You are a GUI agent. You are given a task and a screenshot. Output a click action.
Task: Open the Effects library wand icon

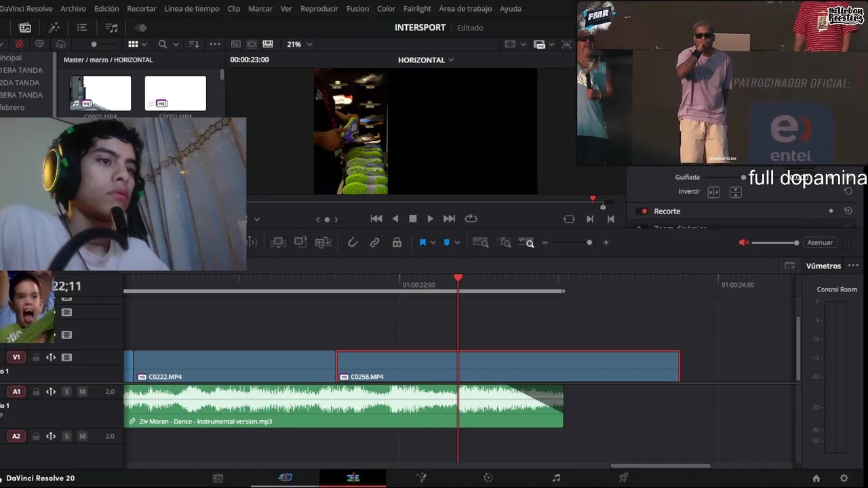pos(54,28)
